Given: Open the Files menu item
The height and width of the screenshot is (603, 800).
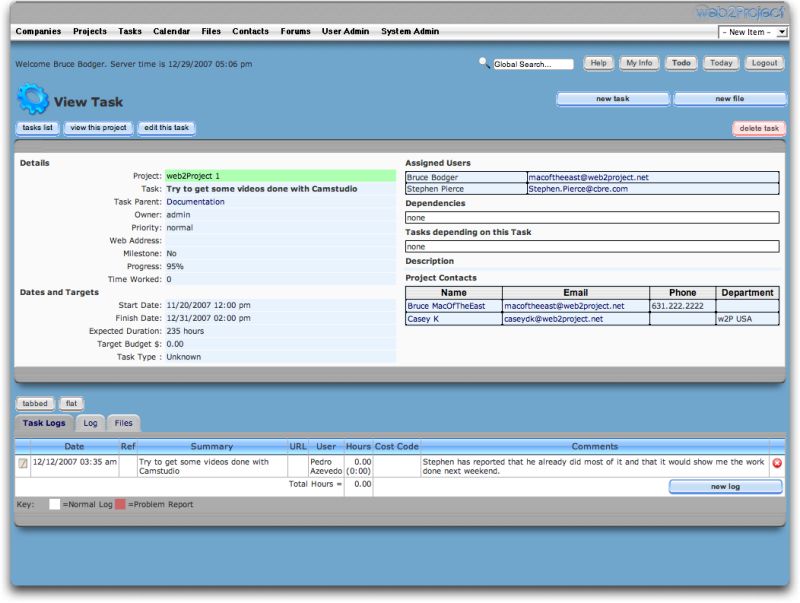Looking at the screenshot, I should [x=211, y=31].
